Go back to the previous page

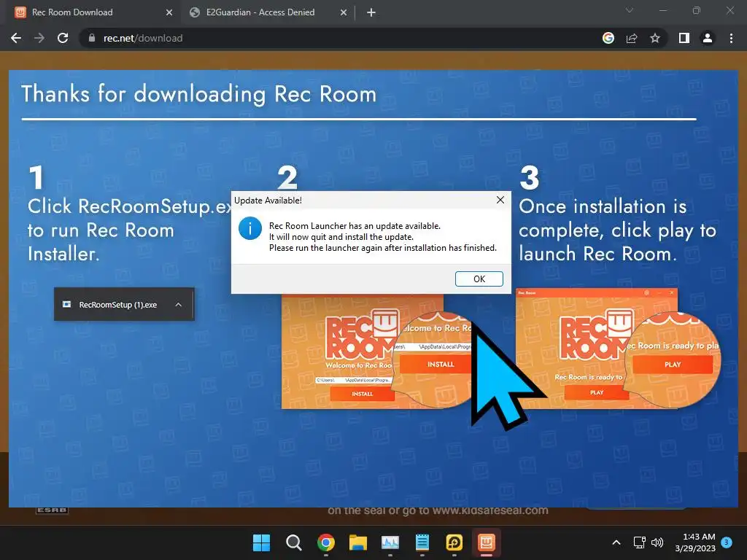(x=16, y=38)
